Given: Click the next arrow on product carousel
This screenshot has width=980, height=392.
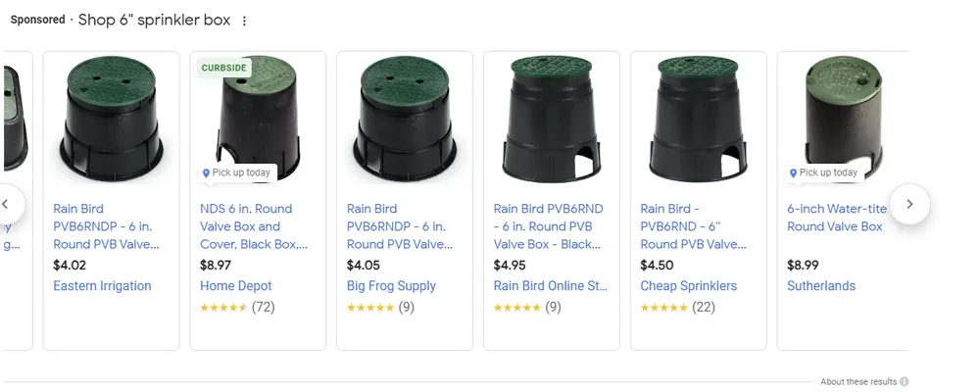Looking at the screenshot, I should (x=909, y=204).
